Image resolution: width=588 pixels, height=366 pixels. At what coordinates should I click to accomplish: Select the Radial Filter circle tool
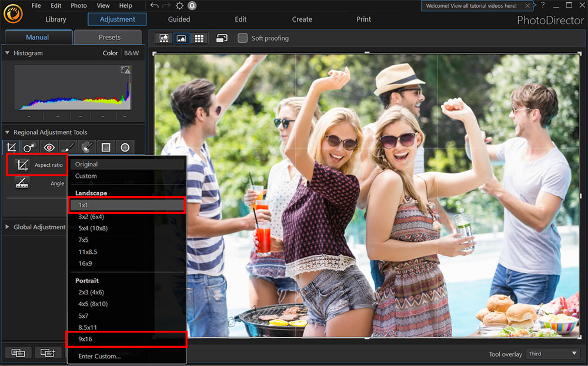point(125,147)
